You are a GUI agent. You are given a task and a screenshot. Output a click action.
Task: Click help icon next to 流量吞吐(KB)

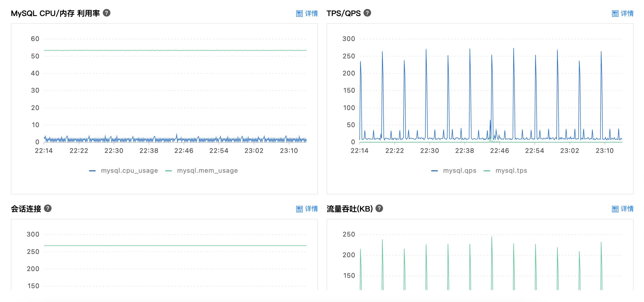(379, 208)
